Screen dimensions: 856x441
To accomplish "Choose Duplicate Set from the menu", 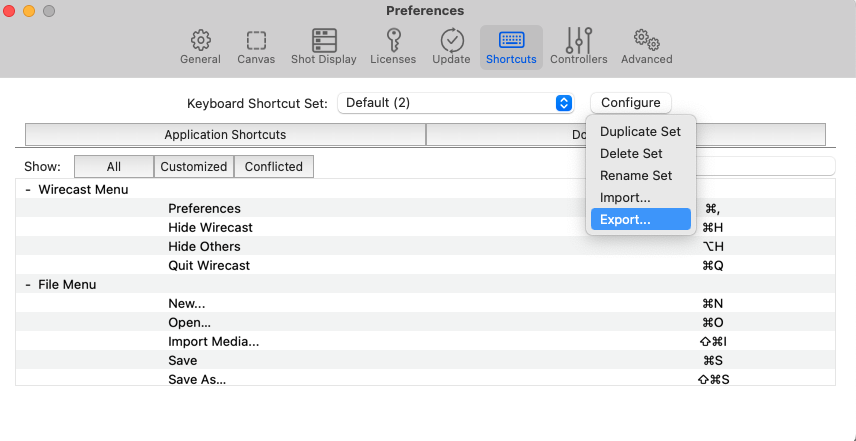I will (640, 132).
